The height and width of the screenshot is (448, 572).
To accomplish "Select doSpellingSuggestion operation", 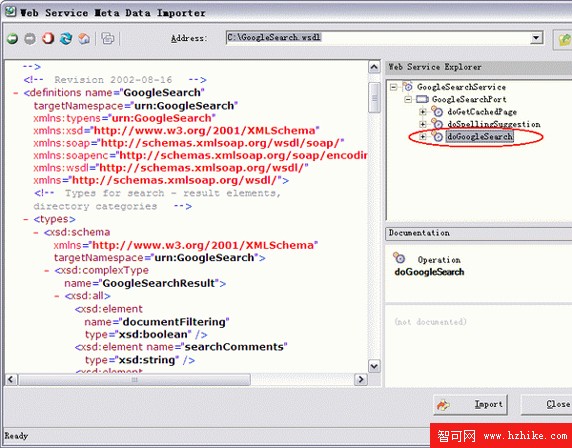I will click(x=494, y=124).
